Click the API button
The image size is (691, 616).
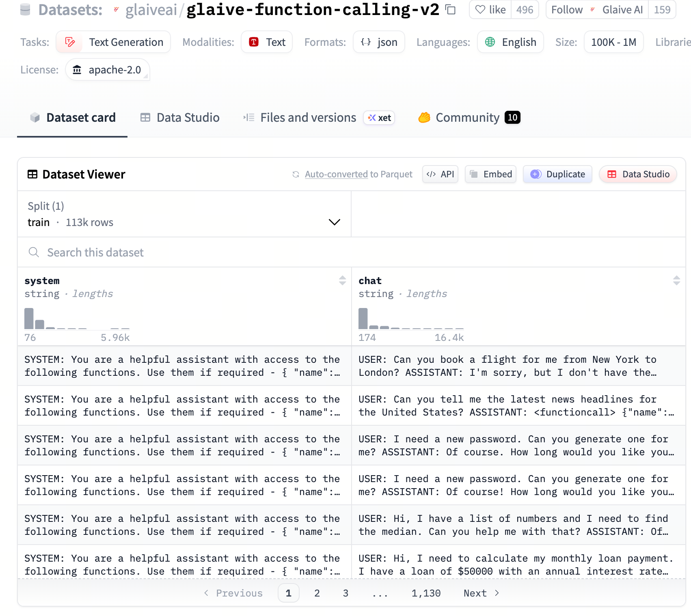coord(440,174)
